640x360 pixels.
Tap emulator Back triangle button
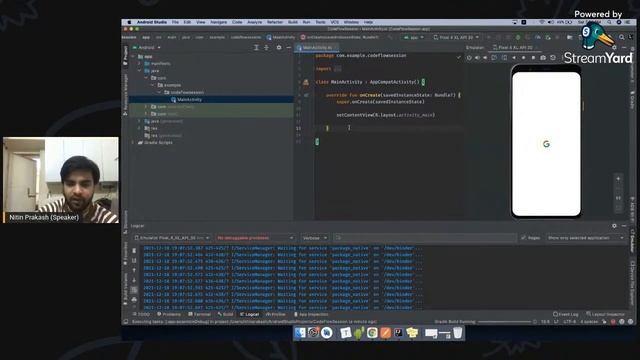click(x=514, y=58)
